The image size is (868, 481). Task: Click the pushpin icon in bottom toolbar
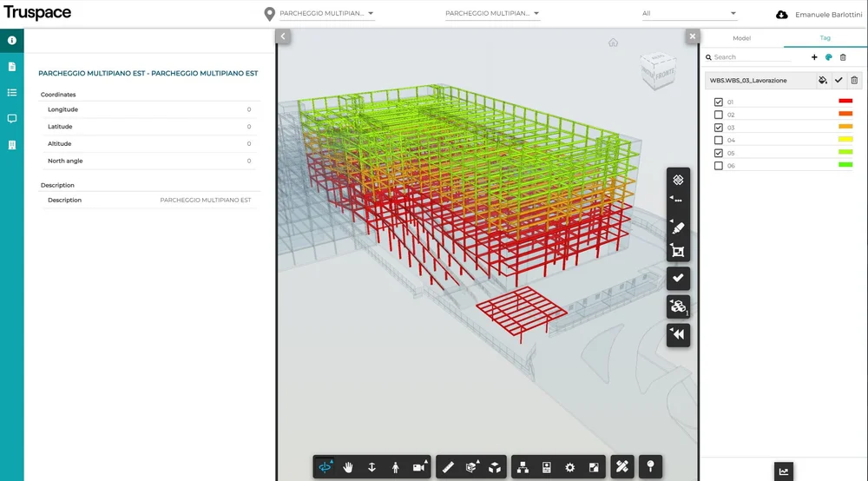(x=650, y=466)
